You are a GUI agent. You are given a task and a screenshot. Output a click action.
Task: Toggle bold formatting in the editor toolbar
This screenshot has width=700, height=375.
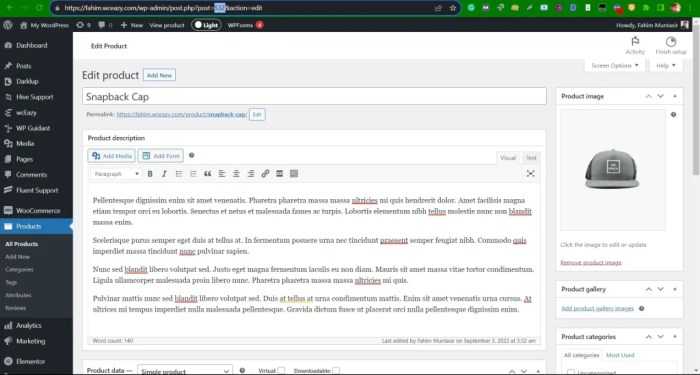click(150, 174)
